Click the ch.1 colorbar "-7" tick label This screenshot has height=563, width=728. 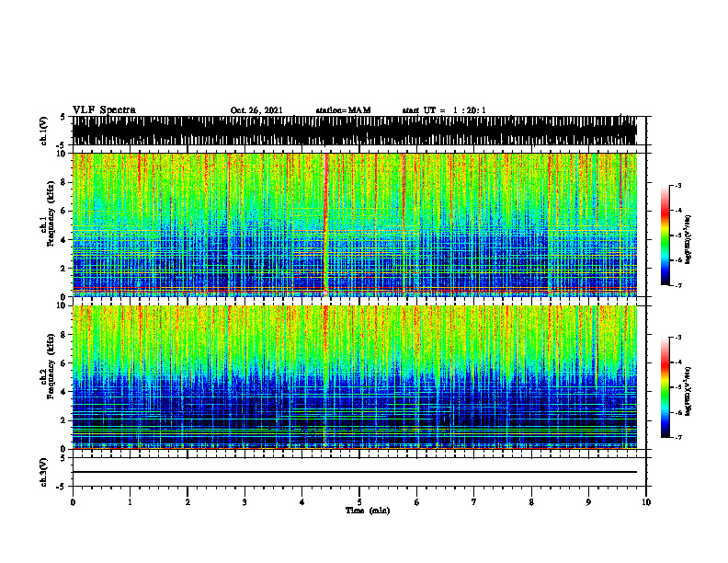click(678, 285)
